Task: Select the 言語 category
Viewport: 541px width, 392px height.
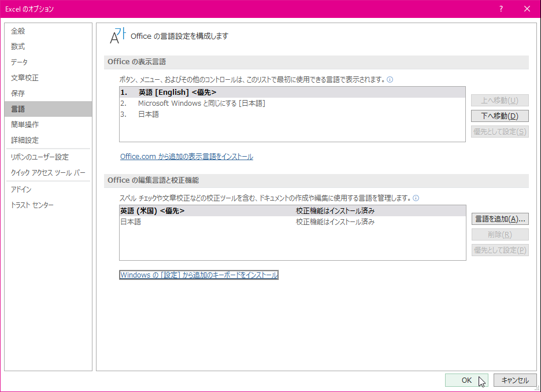Action: coord(49,109)
